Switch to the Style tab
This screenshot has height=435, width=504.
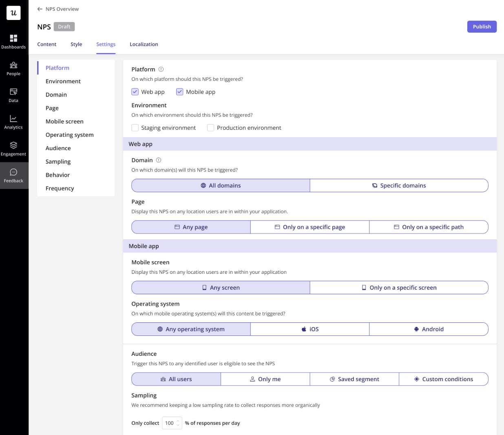[76, 44]
